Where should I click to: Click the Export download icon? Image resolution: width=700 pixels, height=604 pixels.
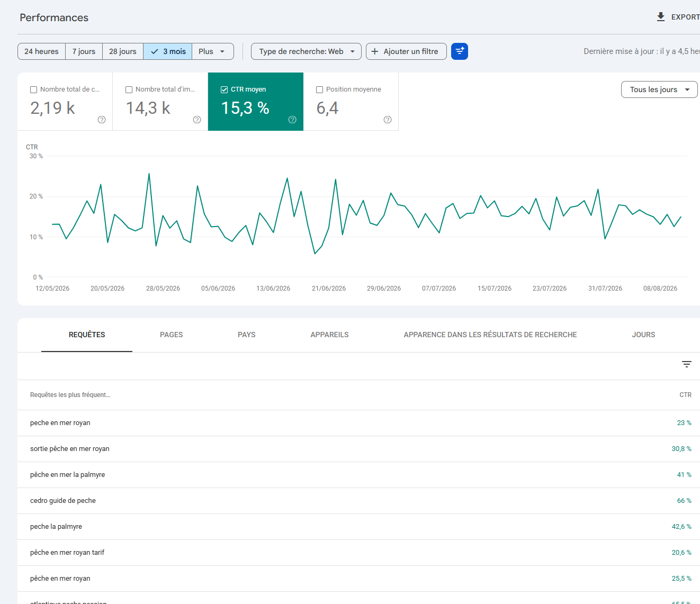[x=661, y=17]
